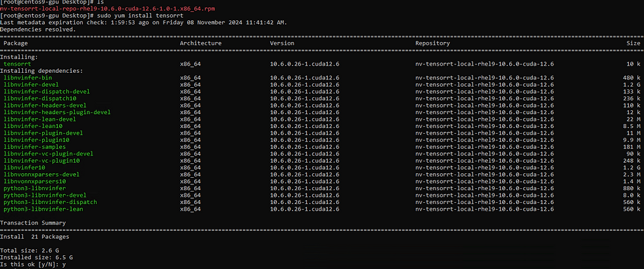
Task: Click the '11 M' size value
Action: [633, 133]
